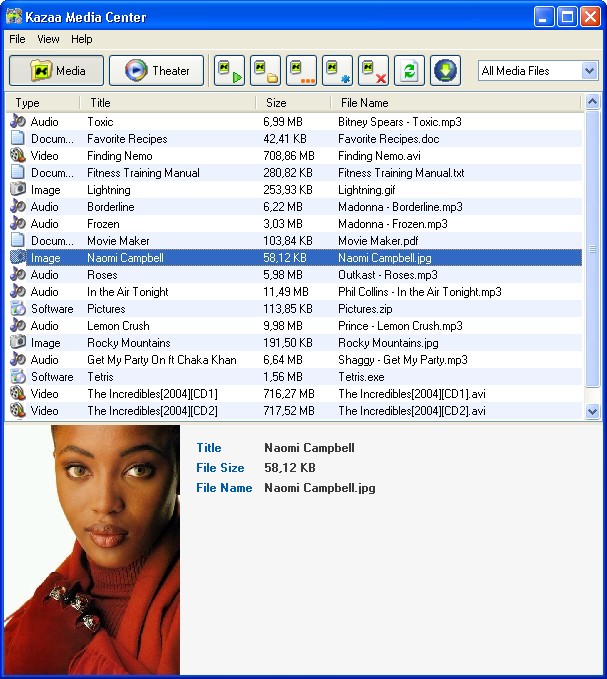The width and height of the screenshot is (607, 679).
Task: Click the image icon beside Naomi Campbell
Action: [18, 257]
